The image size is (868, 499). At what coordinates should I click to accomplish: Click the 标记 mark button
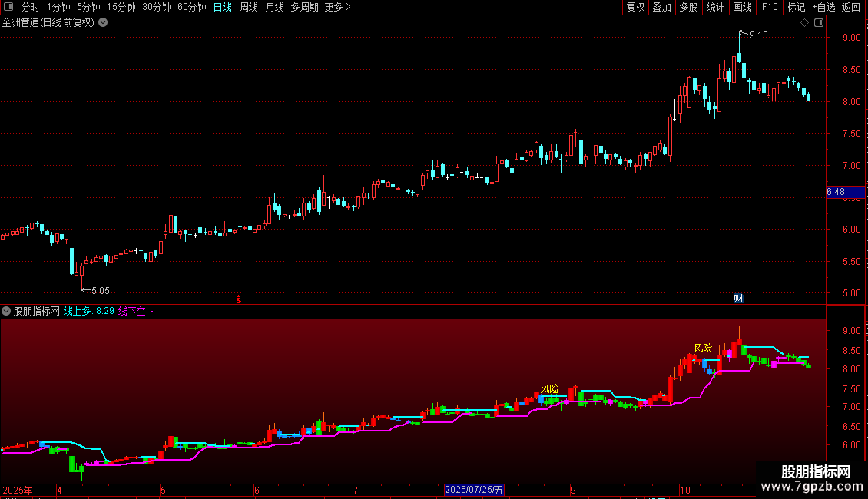[796, 7]
